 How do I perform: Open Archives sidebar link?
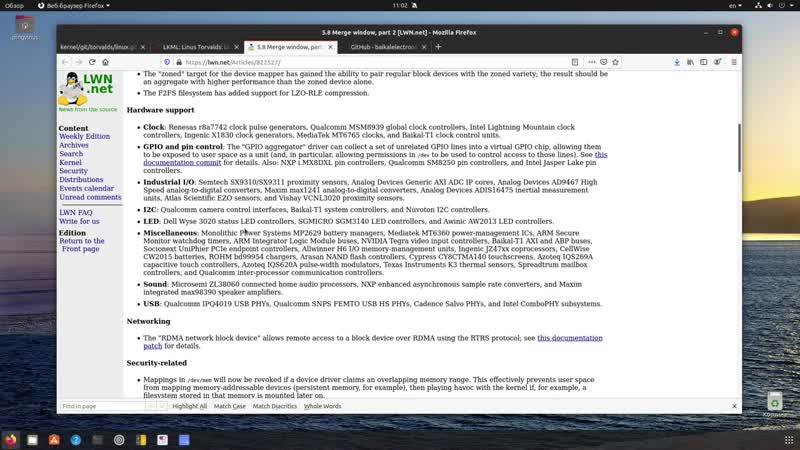[73, 145]
